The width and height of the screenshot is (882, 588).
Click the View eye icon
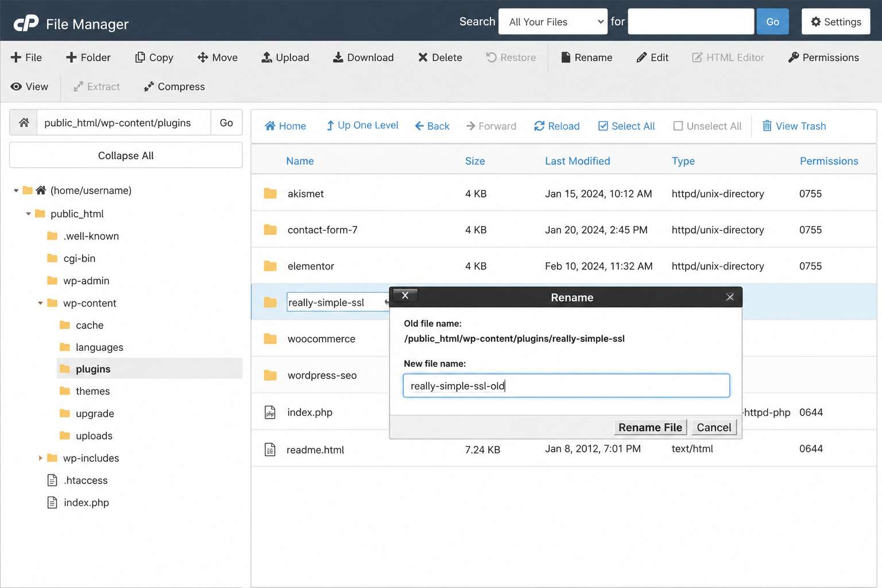click(16, 87)
